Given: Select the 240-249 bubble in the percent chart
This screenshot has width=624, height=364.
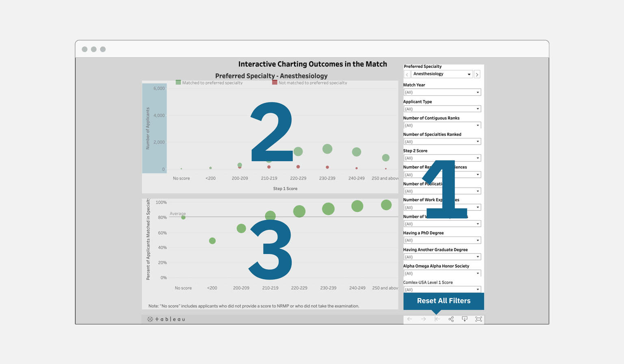Looking at the screenshot, I should point(357,206).
